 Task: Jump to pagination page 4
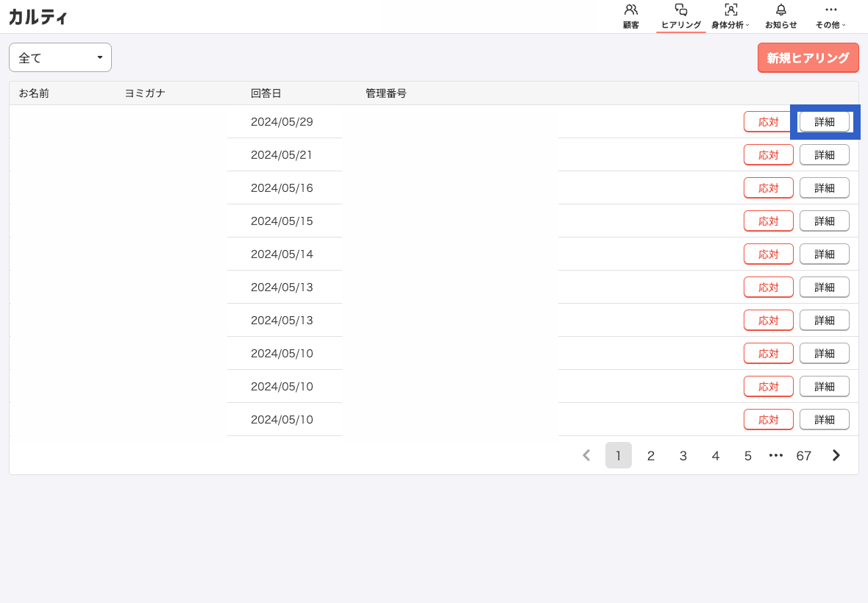click(716, 455)
